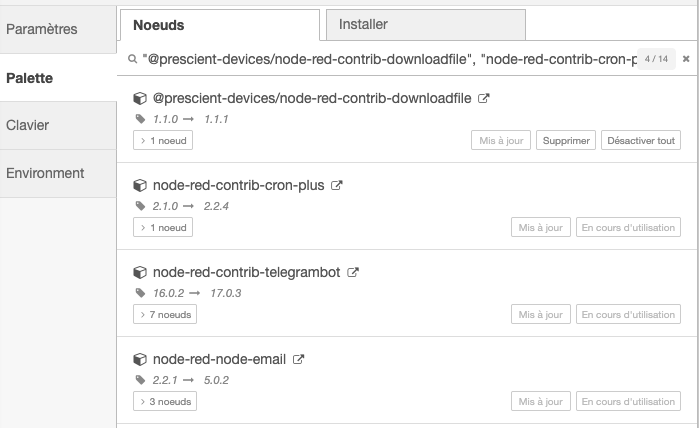Click the module name node-red-contrib-cron-plus
This screenshot has height=428, width=699.
(x=238, y=185)
